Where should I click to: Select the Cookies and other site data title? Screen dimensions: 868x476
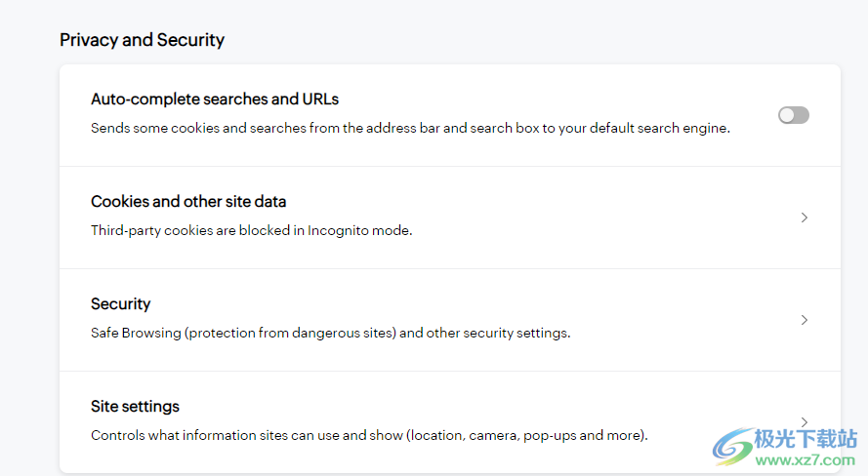click(188, 201)
